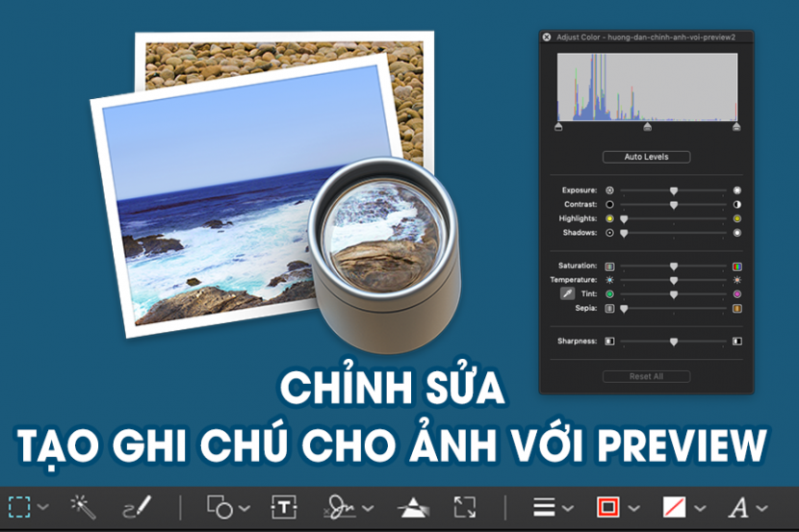Image resolution: width=799 pixels, height=532 pixels.
Task: Click the Adjust Color panel title
Action: pos(646,38)
